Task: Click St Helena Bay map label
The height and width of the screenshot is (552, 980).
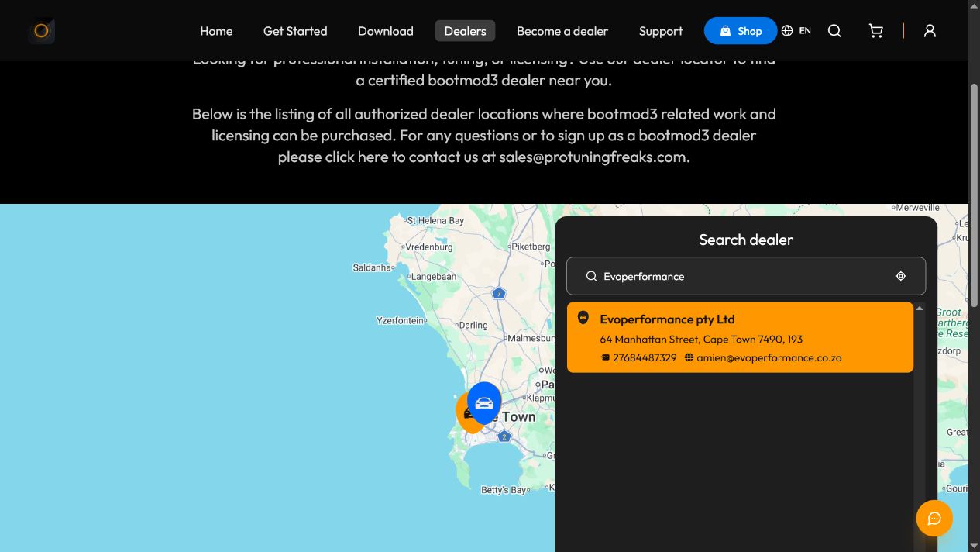Action: click(435, 220)
